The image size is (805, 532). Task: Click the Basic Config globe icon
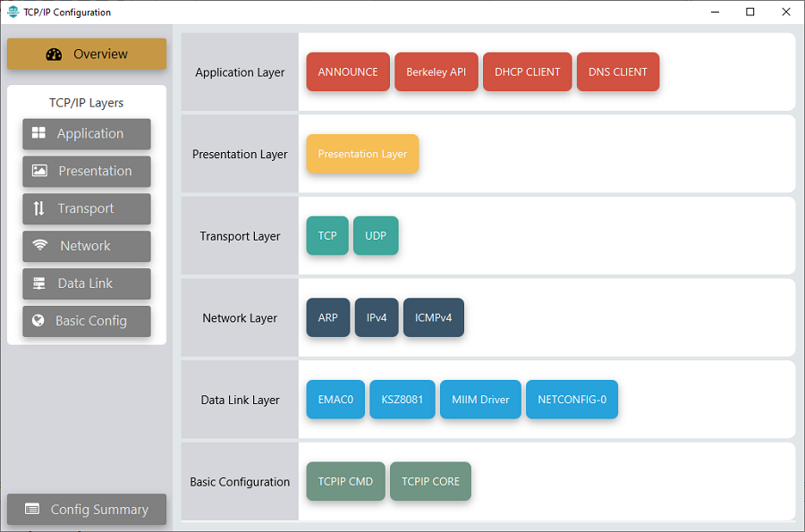click(38, 321)
